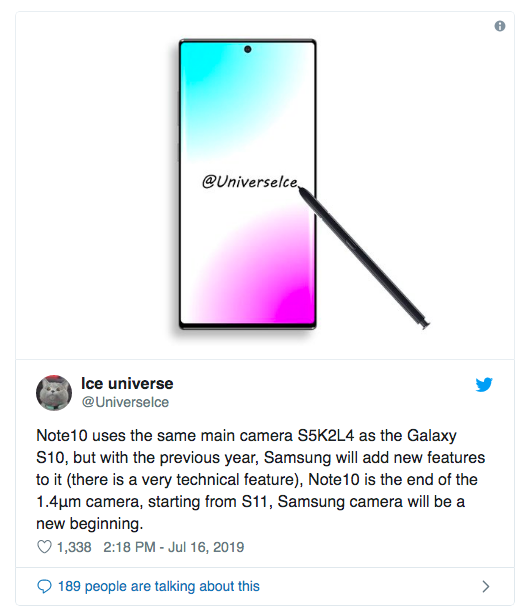Expand the conversation with the right chevron
519x613 pixels.
pyautogui.click(x=486, y=586)
